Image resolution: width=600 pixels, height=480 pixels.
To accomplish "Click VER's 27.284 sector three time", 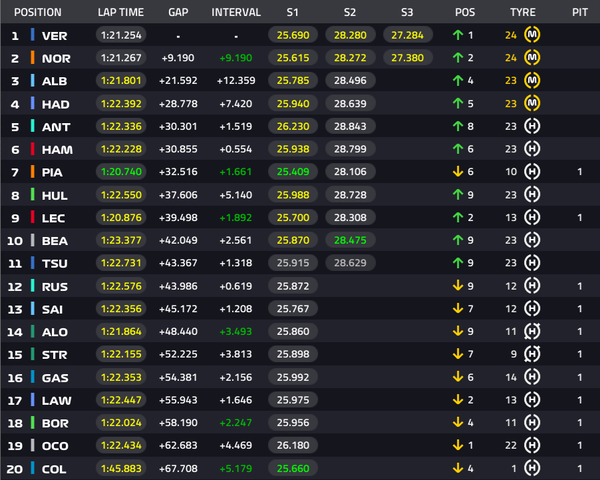I will (x=408, y=35).
